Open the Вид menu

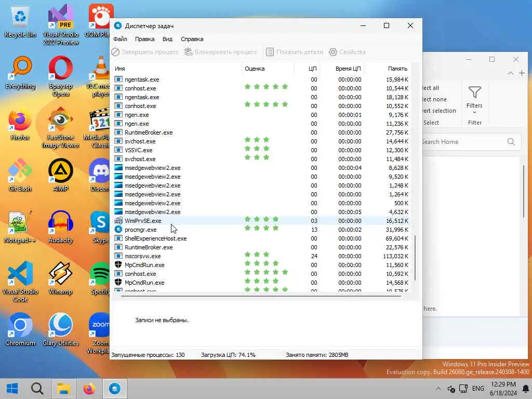point(167,39)
